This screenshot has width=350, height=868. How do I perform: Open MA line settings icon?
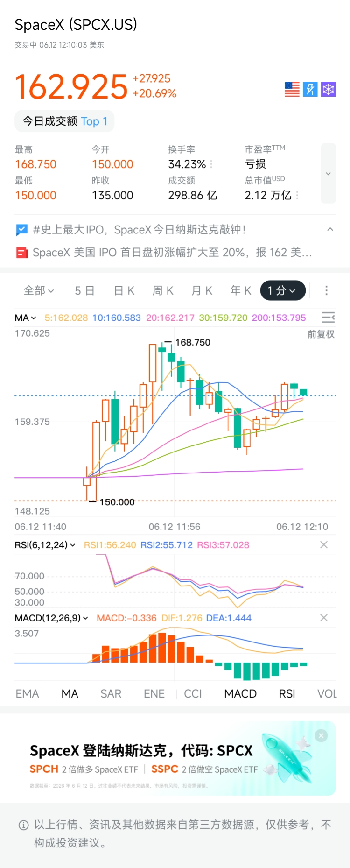[x=329, y=318]
